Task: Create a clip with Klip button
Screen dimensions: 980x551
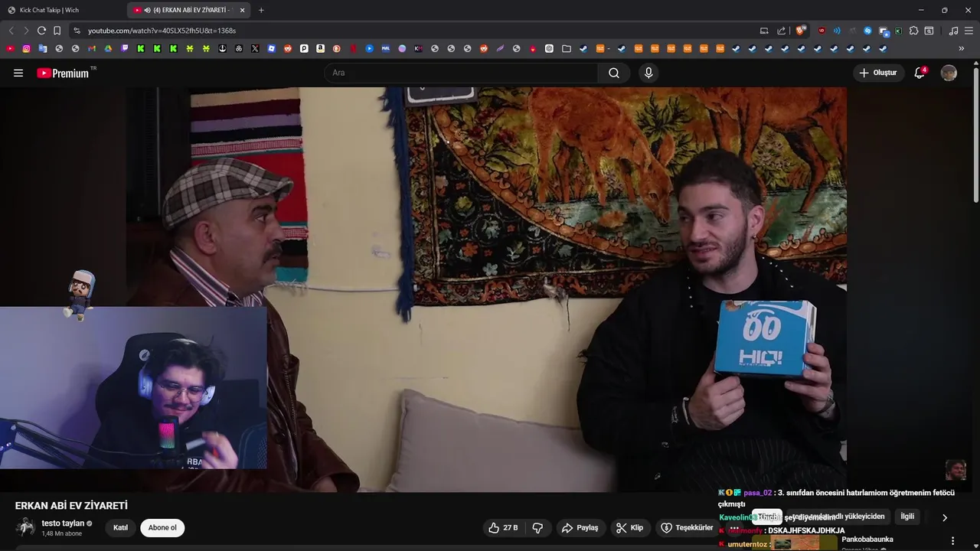Action: click(630, 527)
